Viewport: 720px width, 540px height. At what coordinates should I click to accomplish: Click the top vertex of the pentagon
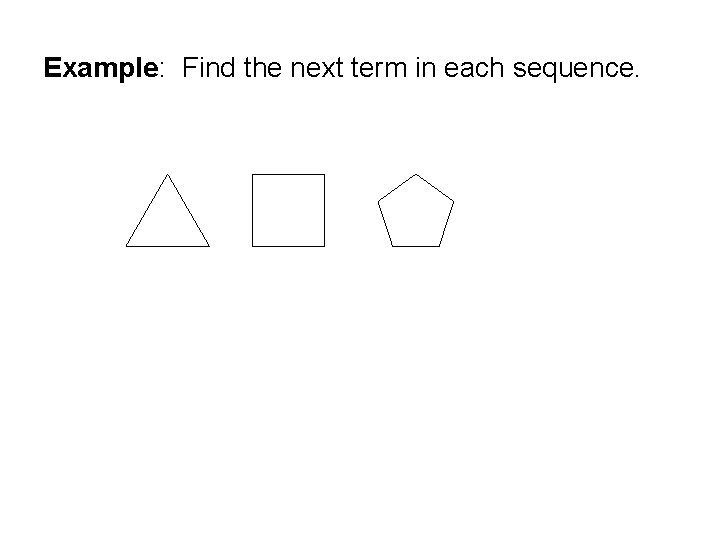(x=416, y=174)
